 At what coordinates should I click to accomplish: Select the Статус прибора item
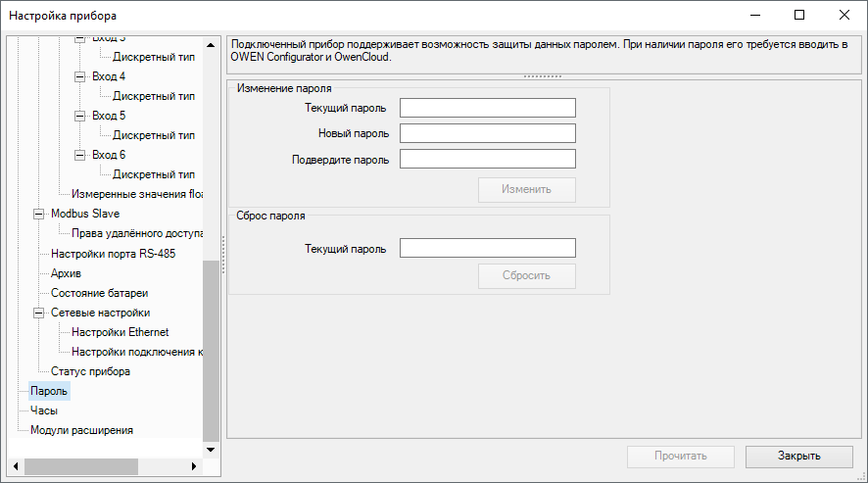pyautogui.click(x=90, y=371)
